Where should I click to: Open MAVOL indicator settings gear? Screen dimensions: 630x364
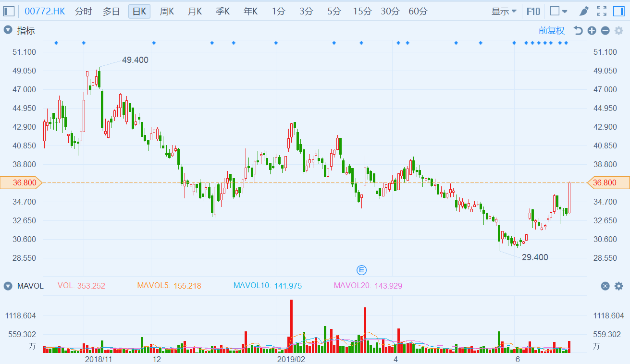618,286
